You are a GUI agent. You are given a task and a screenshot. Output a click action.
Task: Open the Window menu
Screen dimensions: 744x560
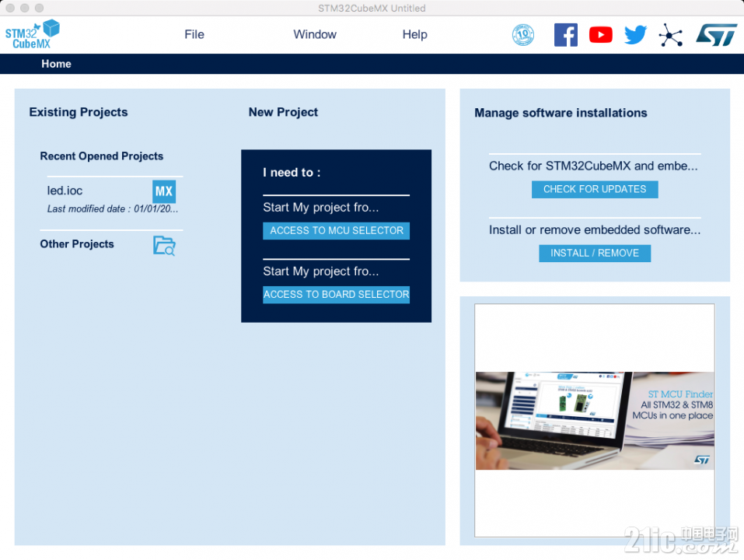(315, 35)
